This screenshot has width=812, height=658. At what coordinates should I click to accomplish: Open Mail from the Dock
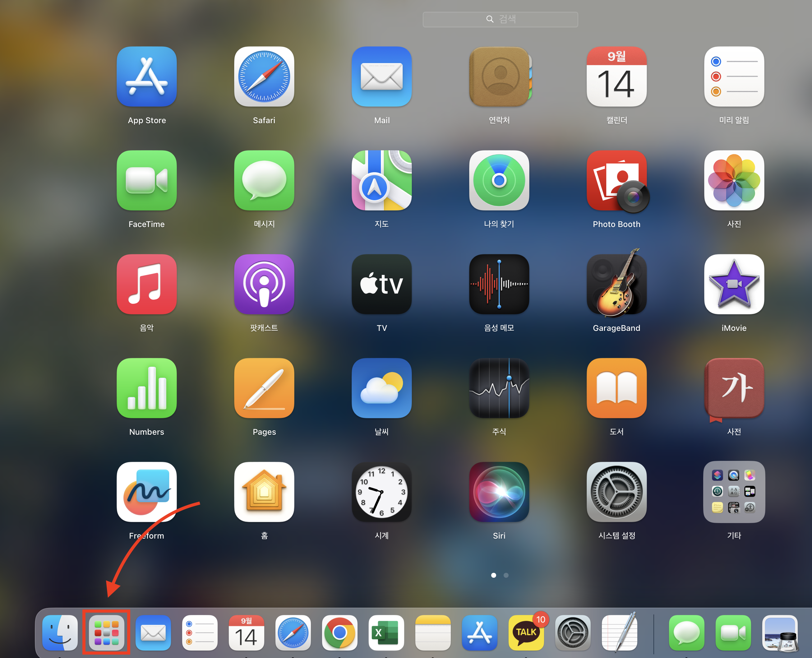[153, 633]
